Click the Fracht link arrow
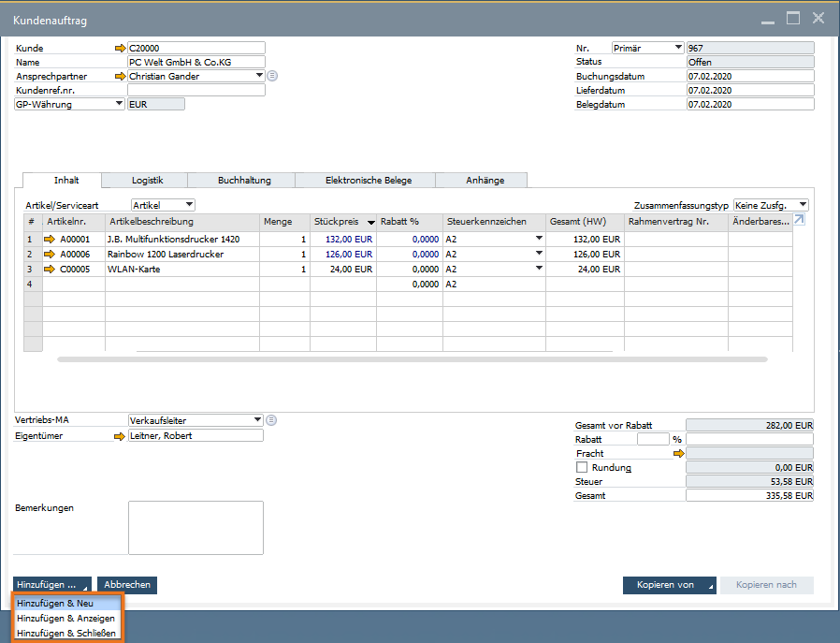The width and height of the screenshot is (840, 643). coord(679,453)
